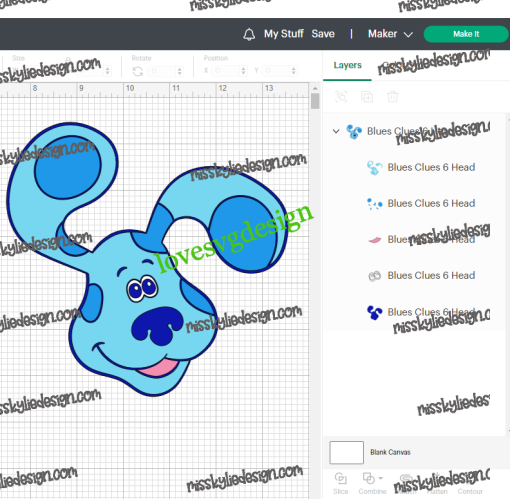Click the navy outline layer thumbnail
Image resolution: width=510 pixels, height=499 pixels.
point(374,313)
